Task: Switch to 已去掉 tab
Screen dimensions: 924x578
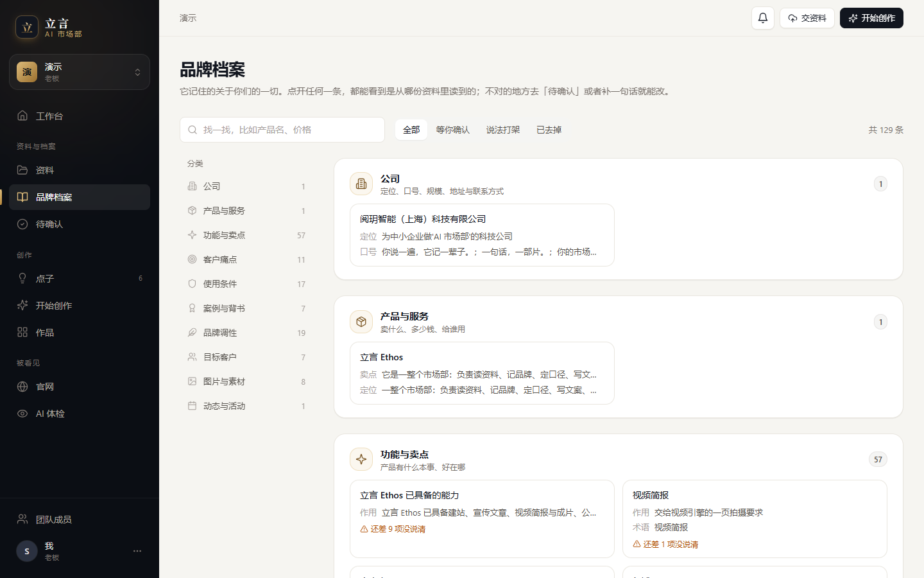Action: [x=549, y=130]
